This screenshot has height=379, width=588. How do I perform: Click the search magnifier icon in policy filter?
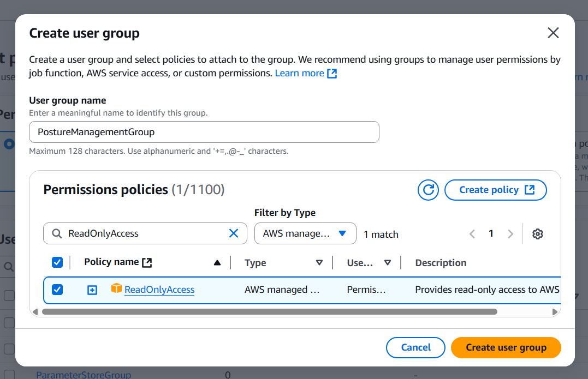tap(57, 234)
